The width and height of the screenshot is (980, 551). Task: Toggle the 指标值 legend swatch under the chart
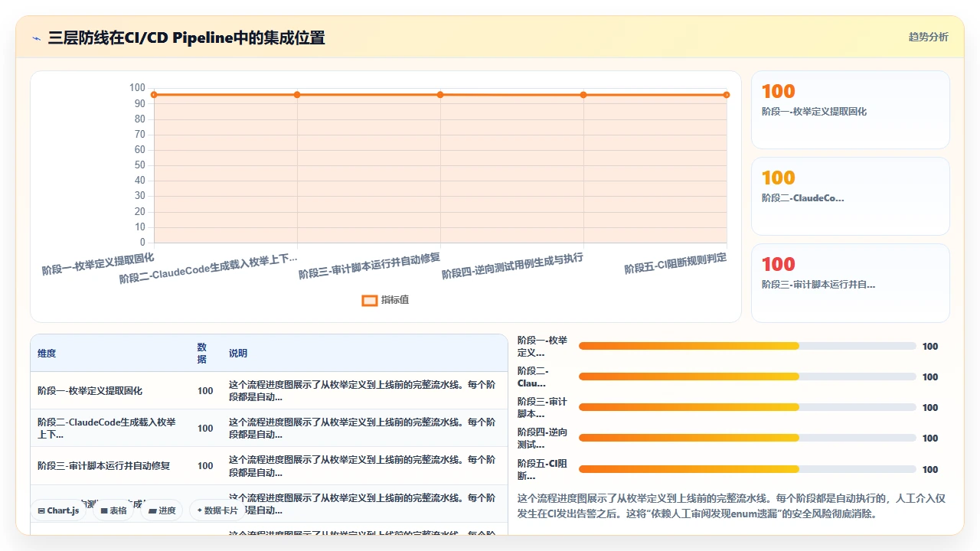(369, 300)
